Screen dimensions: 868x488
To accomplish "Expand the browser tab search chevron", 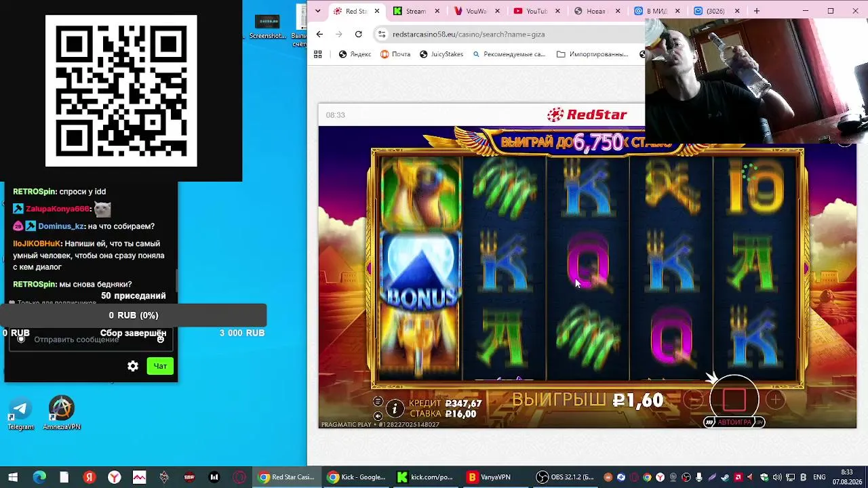I will pyautogui.click(x=319, y=11).
